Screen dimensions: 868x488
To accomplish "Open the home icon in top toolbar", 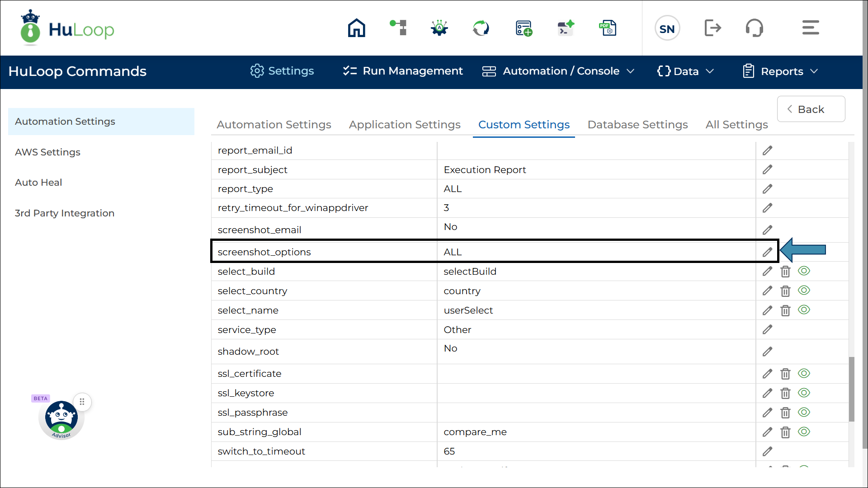I will pyautogui.click(x=356, y=28).
